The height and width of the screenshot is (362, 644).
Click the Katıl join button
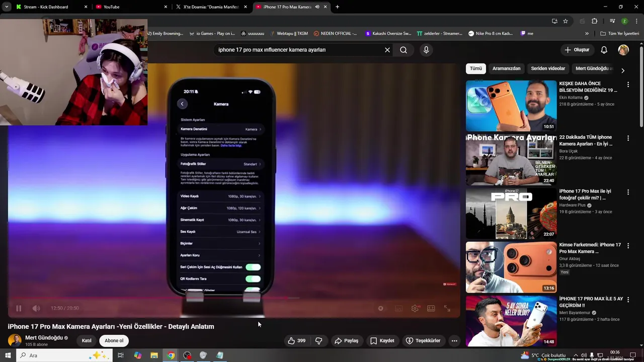point(87,341)
